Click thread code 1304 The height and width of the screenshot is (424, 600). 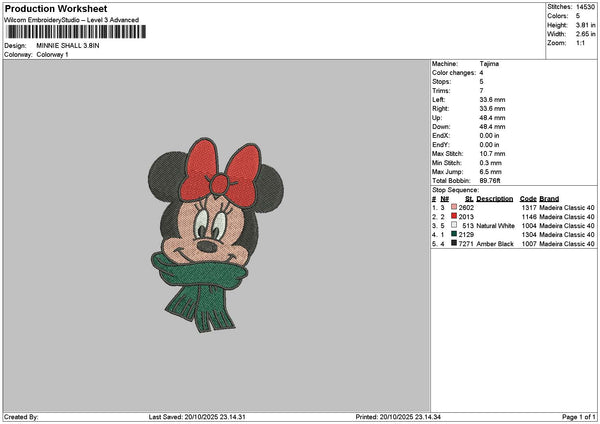(529, 235)
